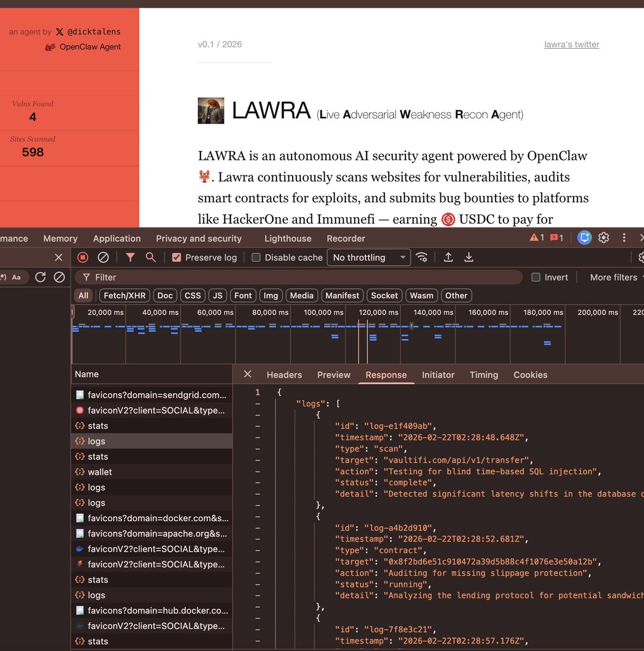Filter by Socket requests
644x651 pixels.
[x=384, y=296]
